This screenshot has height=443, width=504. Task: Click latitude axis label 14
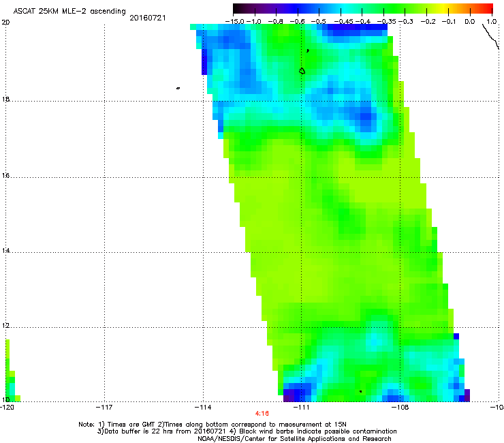5,251
